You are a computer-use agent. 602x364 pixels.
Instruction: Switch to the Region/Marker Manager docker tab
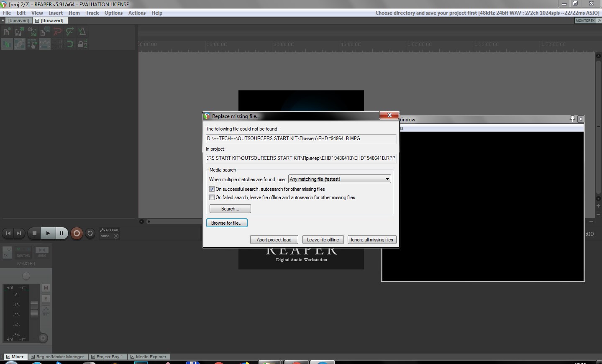pyautogui.click(x=57, y=357)
